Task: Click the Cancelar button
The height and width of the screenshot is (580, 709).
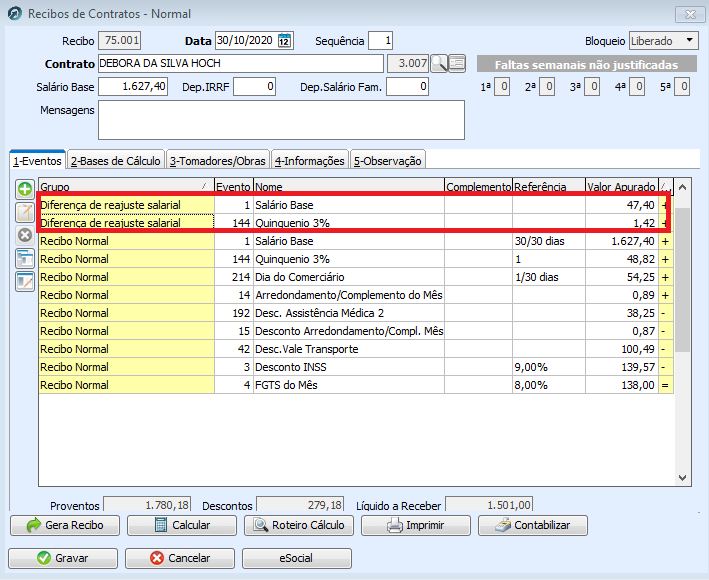Action: (180, 558)
